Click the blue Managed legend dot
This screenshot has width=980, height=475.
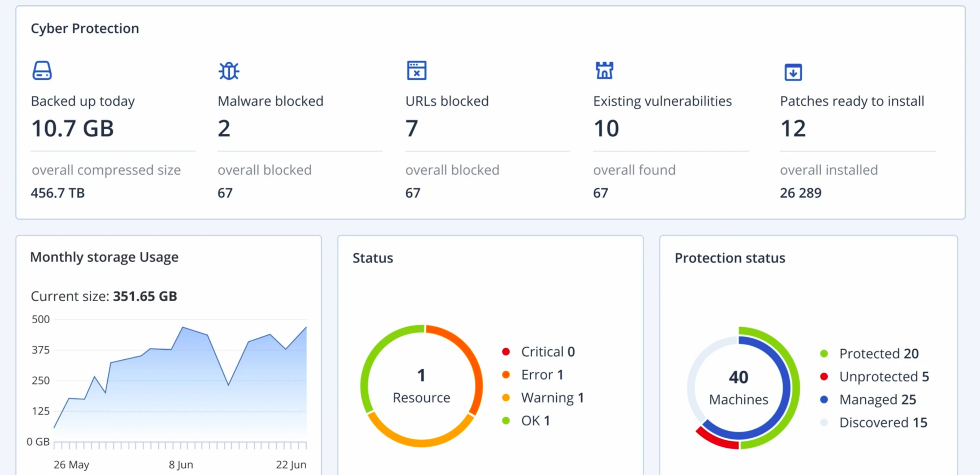[824, 400]
